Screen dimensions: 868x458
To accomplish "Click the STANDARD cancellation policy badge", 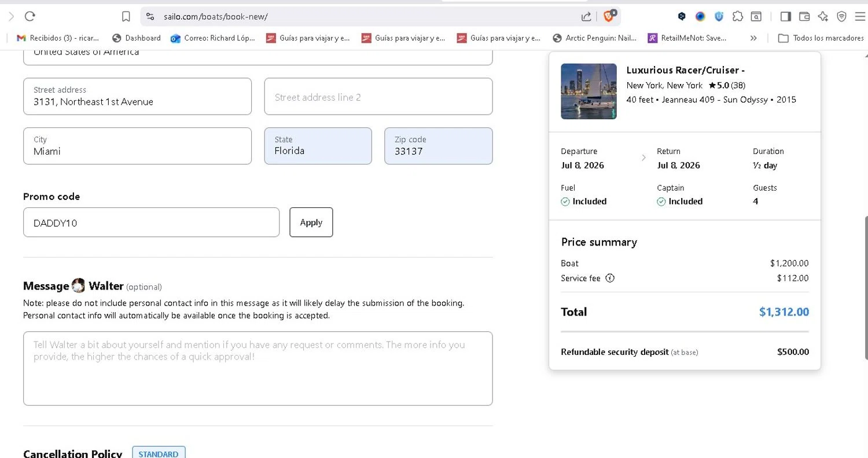I will point(159,452).
